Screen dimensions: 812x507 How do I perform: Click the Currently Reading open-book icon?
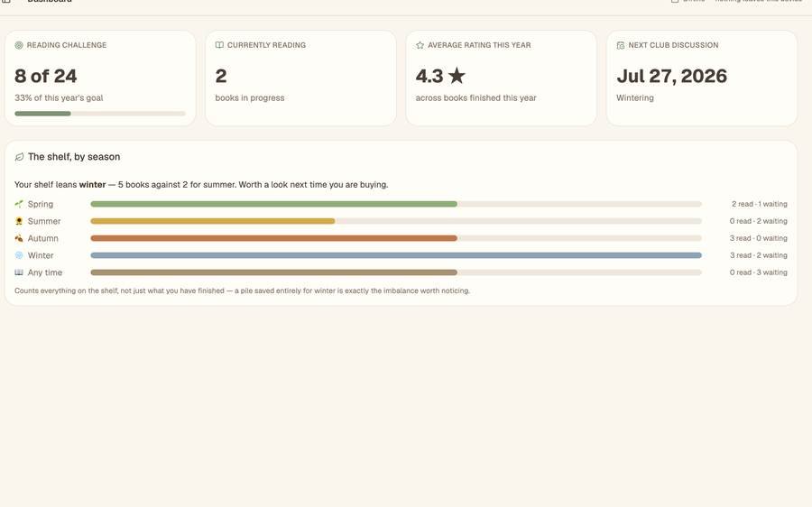pyautogui.click(x=219, y=45)
